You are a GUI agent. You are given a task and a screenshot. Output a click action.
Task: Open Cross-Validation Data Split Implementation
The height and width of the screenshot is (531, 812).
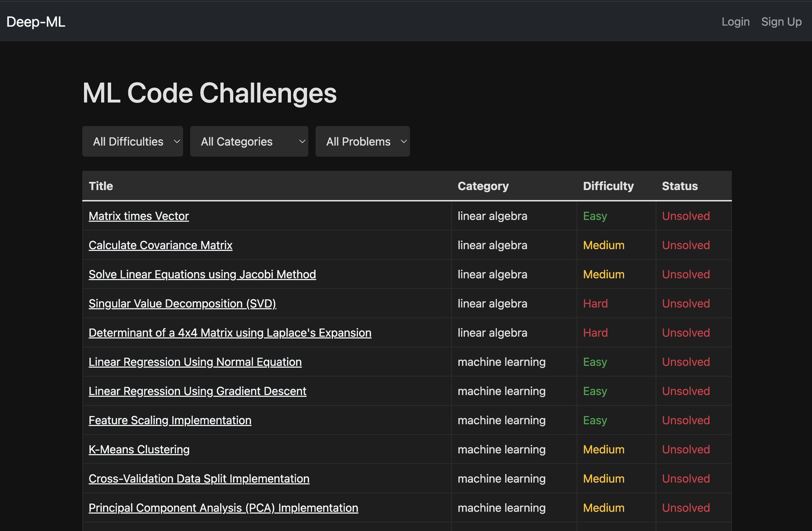click(x=199, y=479)
